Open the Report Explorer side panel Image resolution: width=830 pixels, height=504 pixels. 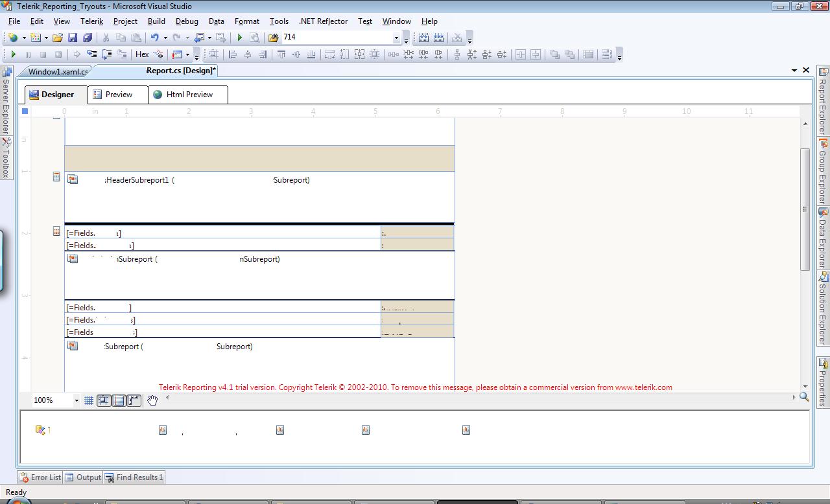(823, 100)
